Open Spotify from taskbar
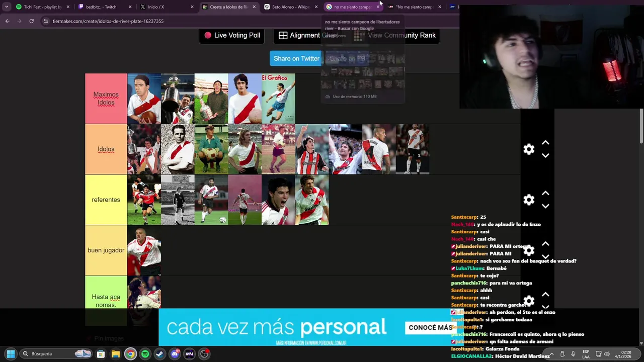This screenshot has height=362, width=644. click(145, 354)
